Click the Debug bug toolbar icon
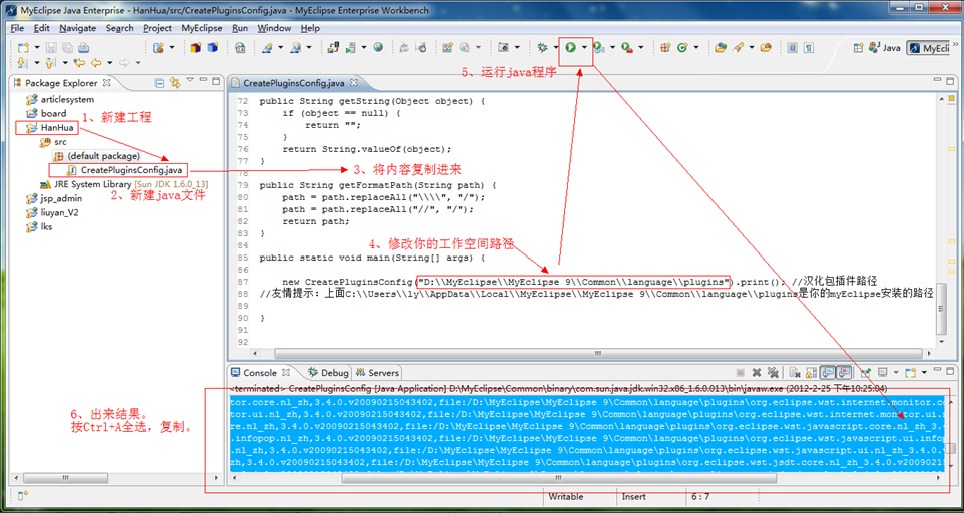This screenshot has height=513, width=964. point(542,47)
